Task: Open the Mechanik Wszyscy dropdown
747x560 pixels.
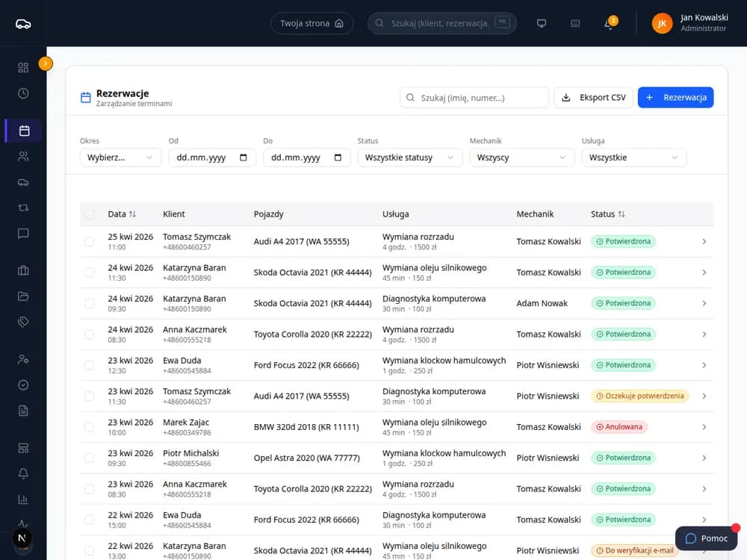Action: [521, 158]
